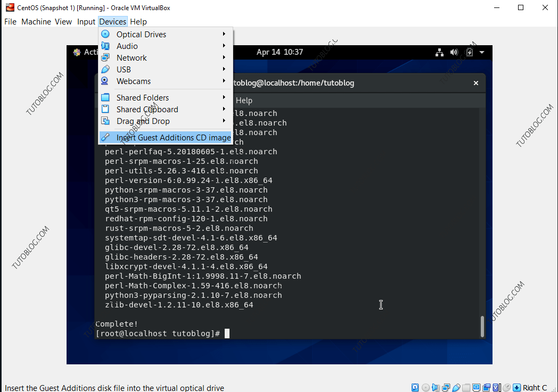This screenshot has height=392, width=558.
Task: Click the clock showing Apr 14 10:37
Action: point(280,52)
